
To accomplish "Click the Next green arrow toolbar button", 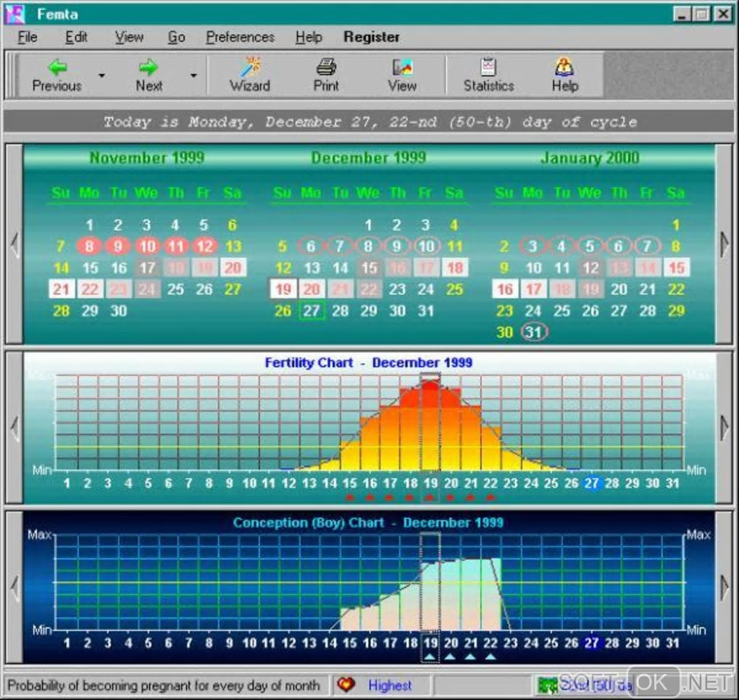I will coord(149,75).
